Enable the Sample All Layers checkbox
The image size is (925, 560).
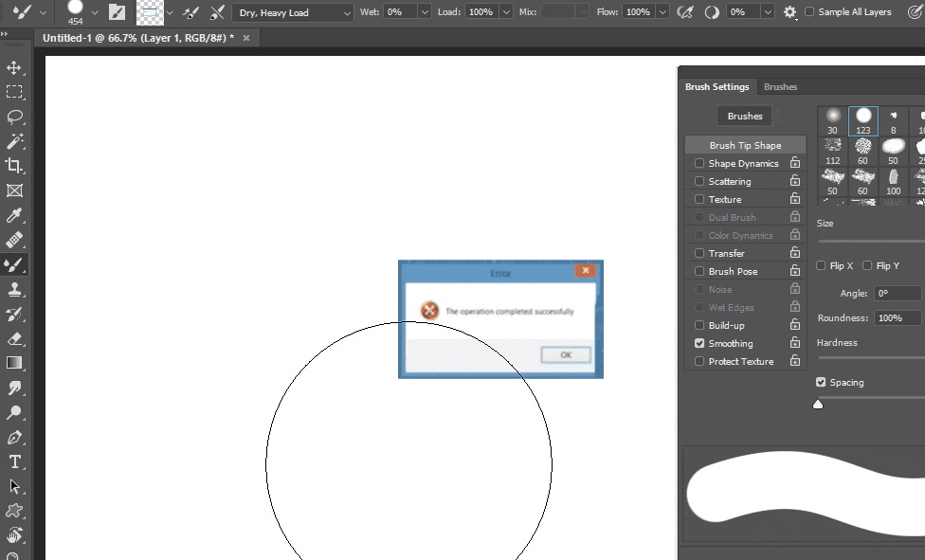pyautogui.click(x=810, y=12)
